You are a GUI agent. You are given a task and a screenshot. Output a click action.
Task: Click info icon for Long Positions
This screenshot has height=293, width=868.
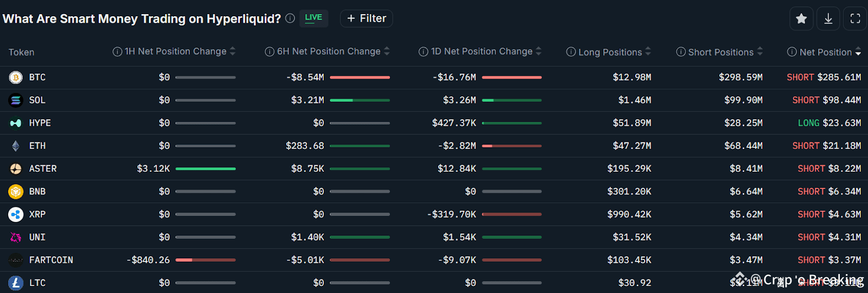coord(571,52)
